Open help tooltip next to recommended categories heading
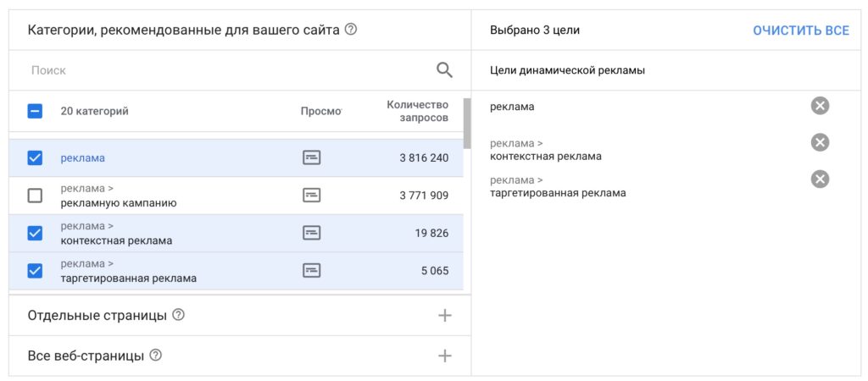 [x=351, y=30]
